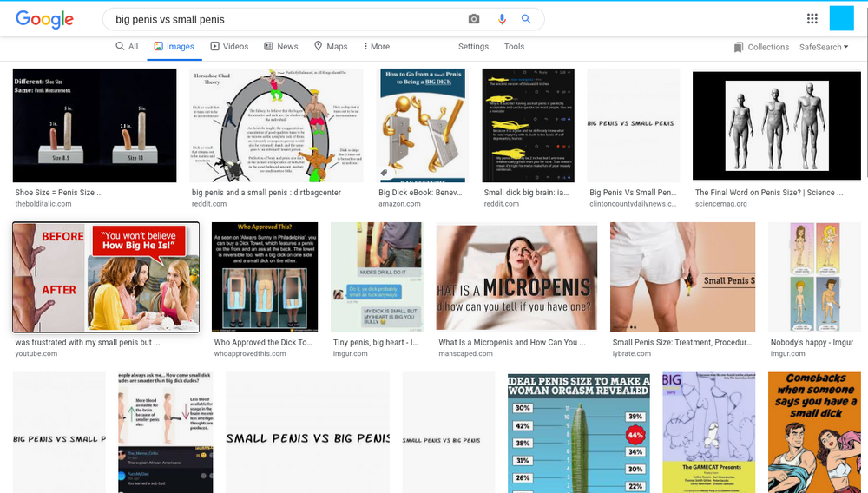Viewport: 868px width, 493px height.
Task: Open the amazon.com eBook cover thumbnail
Action: 423,126
